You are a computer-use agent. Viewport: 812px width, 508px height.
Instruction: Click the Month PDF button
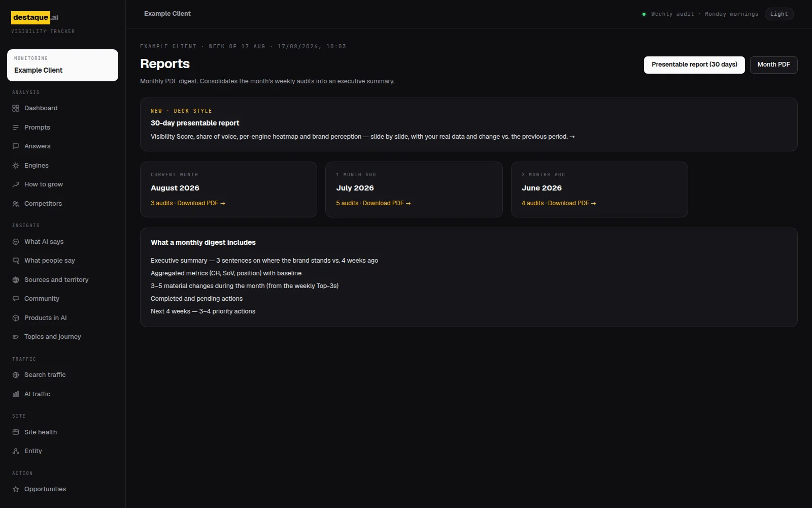tap(773, 65)
